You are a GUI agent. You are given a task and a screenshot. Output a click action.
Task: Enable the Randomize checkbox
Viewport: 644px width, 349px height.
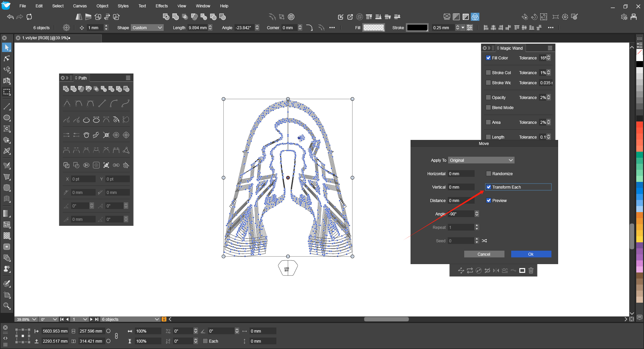489,173
